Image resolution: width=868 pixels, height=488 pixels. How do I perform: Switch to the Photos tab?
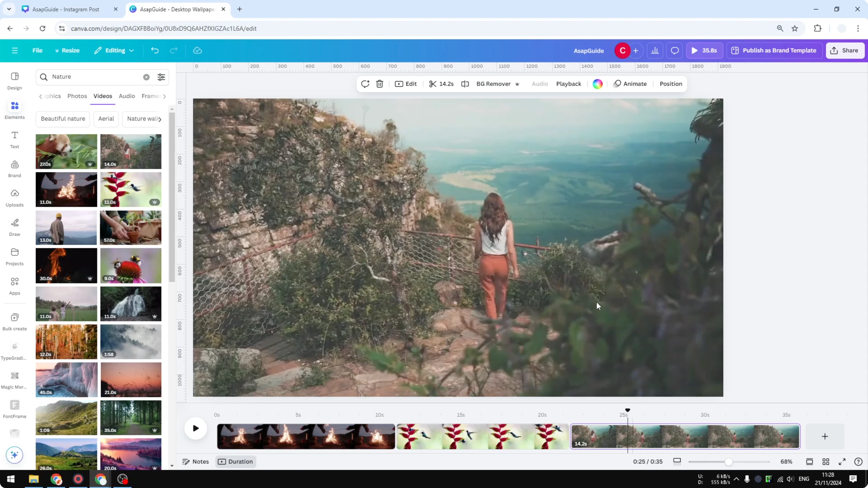[x=77, y=96]
